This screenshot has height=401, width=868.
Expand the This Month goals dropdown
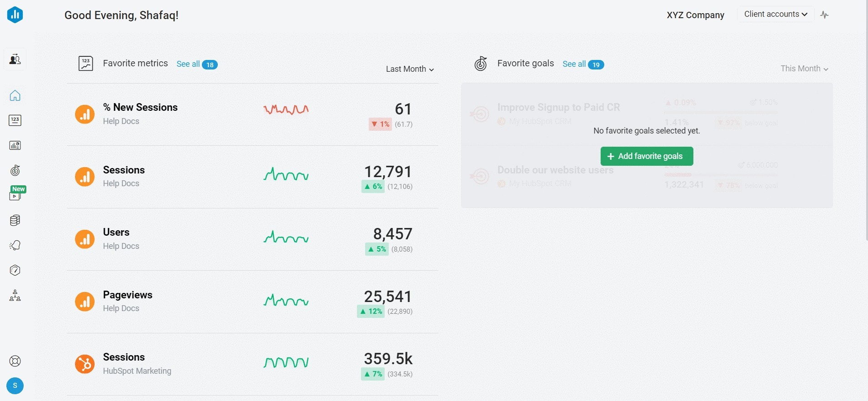coord(804,69)
